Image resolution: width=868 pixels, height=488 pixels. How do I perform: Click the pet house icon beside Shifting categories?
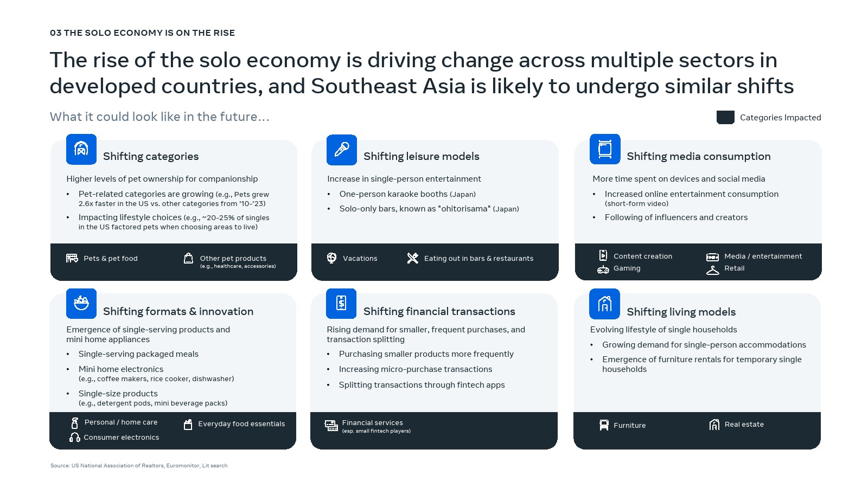[81, 149]
